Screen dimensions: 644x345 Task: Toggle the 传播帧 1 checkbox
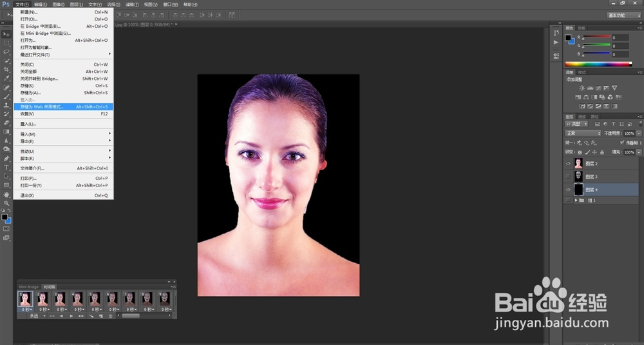tap(622, 143)
